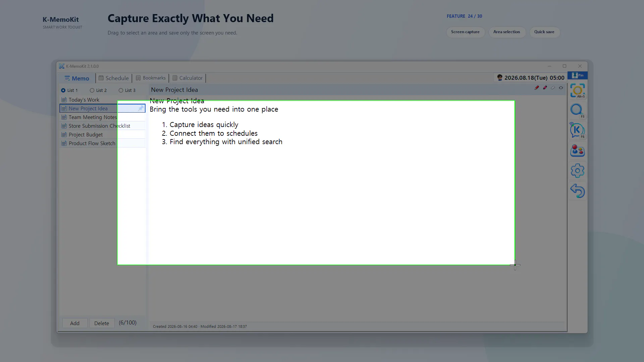Open the search magnifier tool labeled F3

[x=577, y=111]
